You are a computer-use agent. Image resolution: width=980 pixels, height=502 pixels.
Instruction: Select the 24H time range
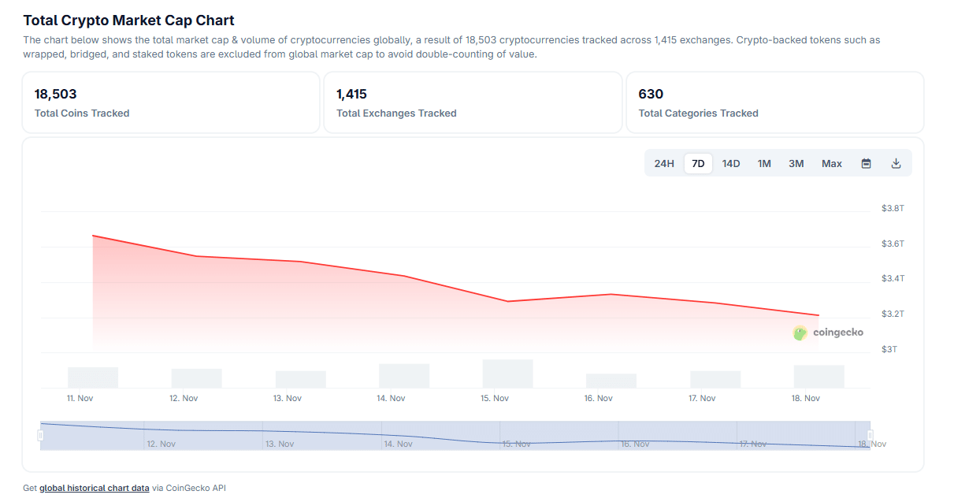coord(664,164)
